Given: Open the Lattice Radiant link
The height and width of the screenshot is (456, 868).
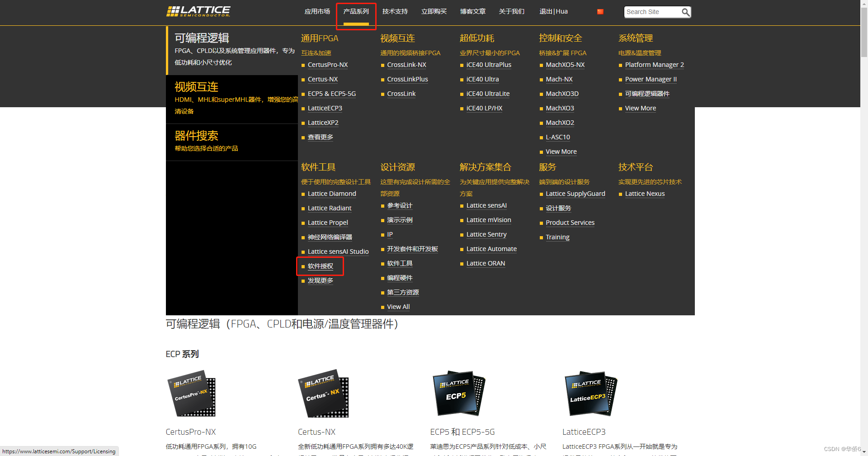Looking at the screenshot, I should (330, 209).
